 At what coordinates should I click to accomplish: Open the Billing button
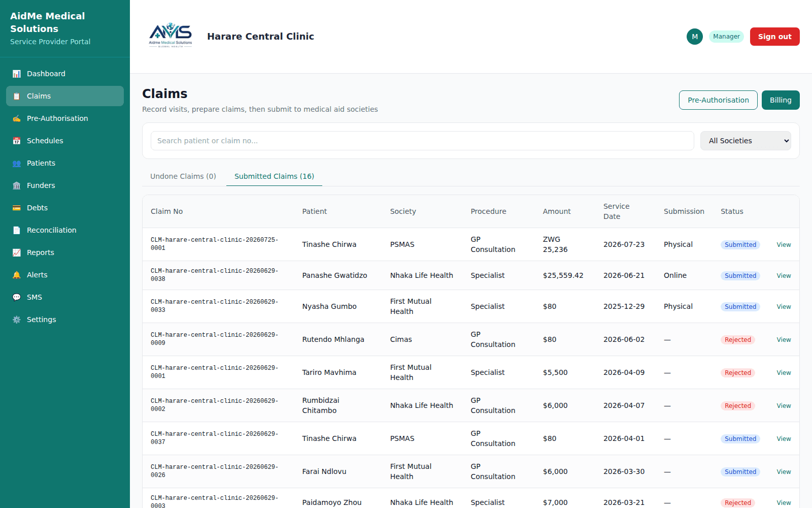point(781,100)
